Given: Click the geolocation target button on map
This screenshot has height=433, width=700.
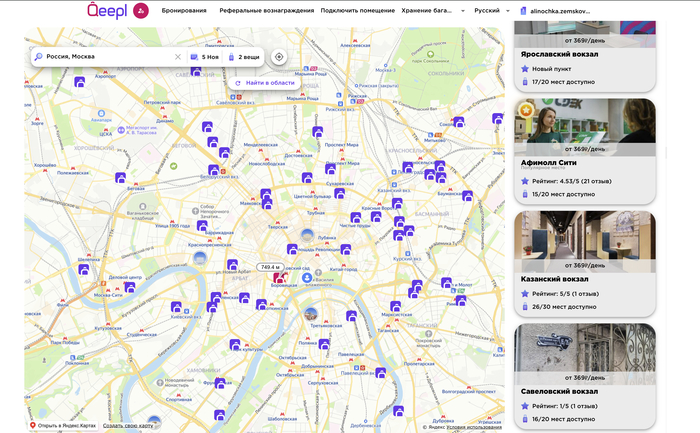Looking at the screenshot, I should pyautogui.click(x=279, y=57).
